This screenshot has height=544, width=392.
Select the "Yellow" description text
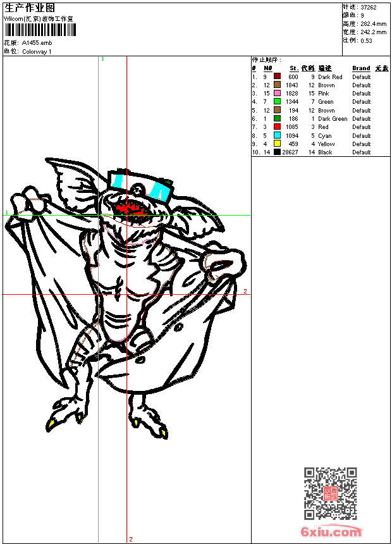[x=326, y=144]
